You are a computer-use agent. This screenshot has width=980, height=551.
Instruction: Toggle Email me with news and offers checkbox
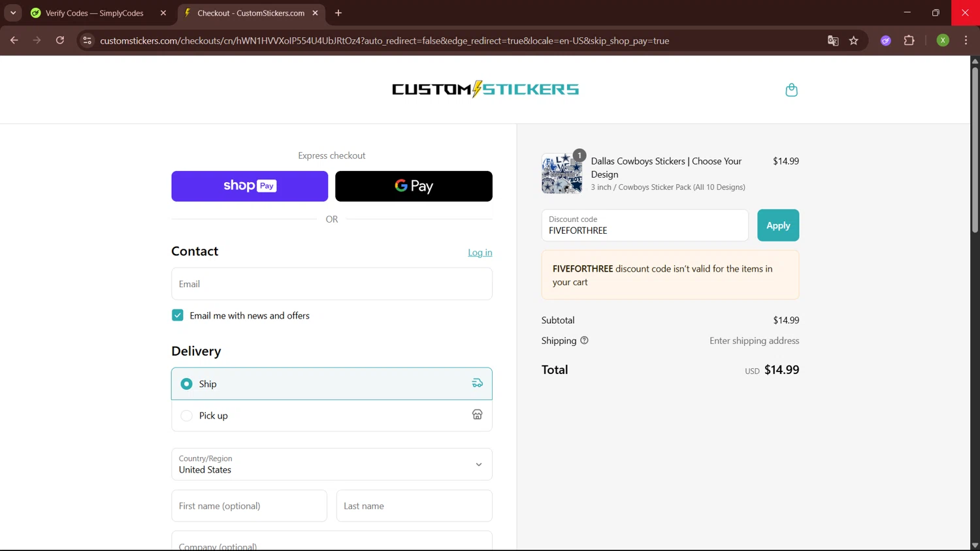[178, 315]
